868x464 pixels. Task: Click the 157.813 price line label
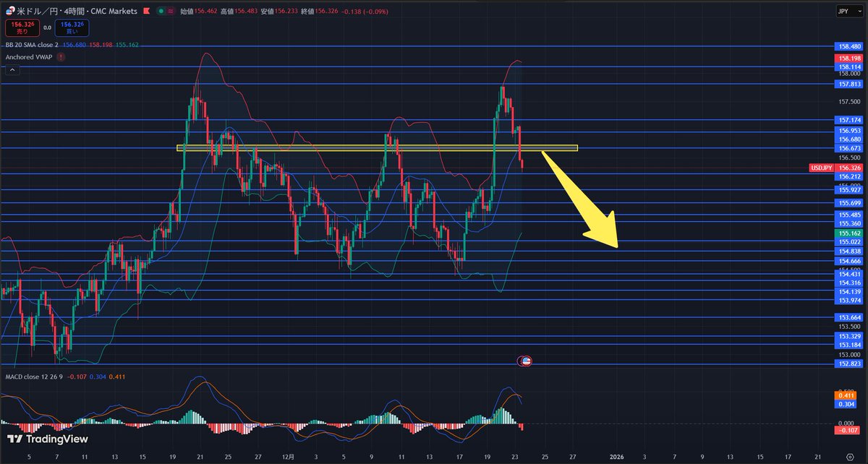849,84
